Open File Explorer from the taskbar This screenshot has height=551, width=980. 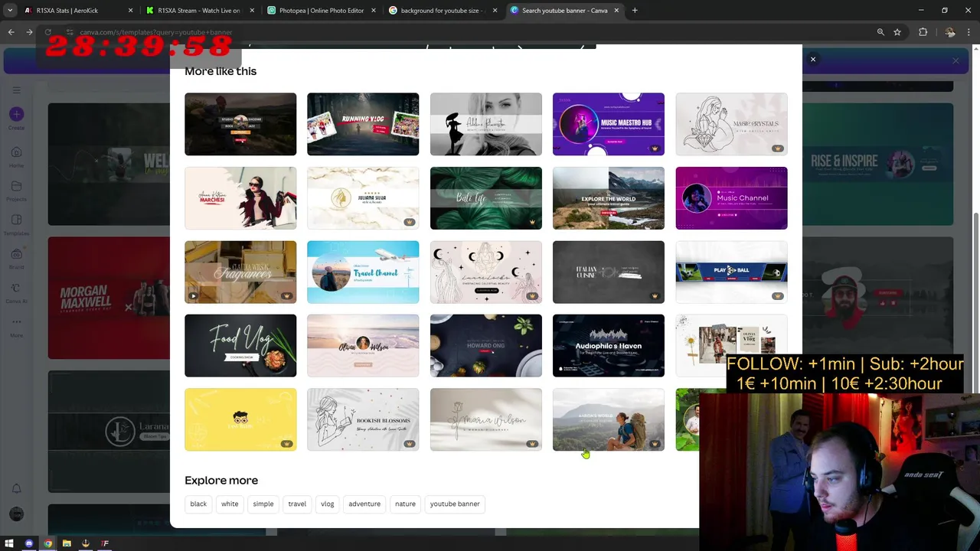(67, 543)
